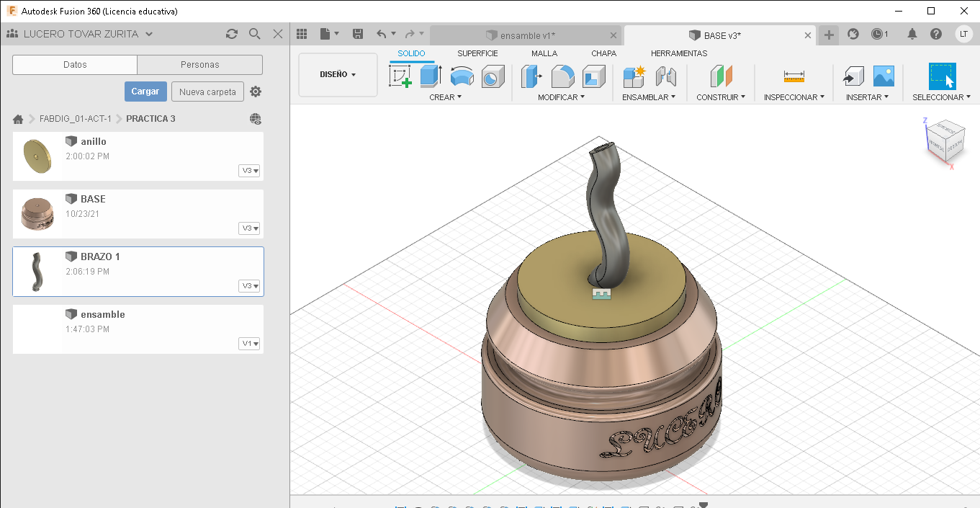Search the data panel

click(254, 34)
